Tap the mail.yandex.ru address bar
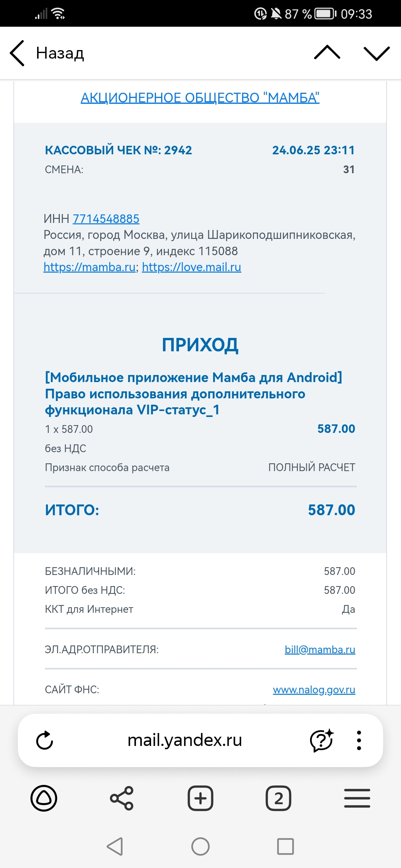 185,740
